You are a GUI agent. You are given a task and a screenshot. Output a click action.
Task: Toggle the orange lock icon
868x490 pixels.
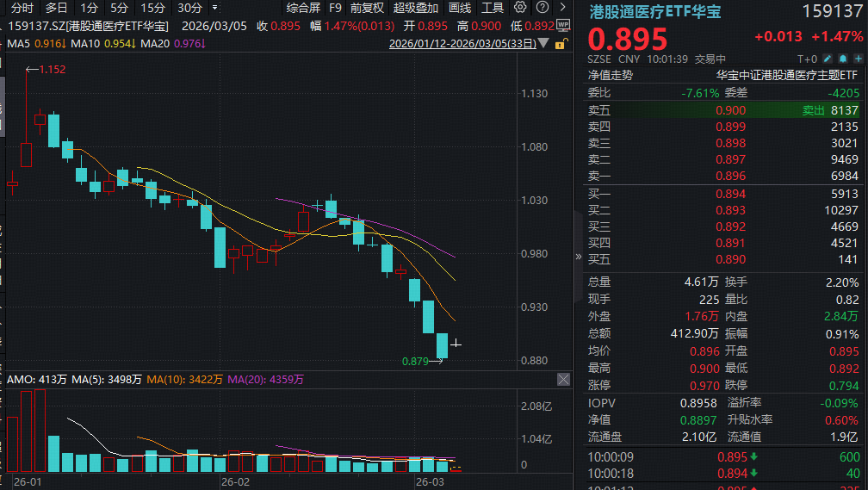tap(561, 43)
